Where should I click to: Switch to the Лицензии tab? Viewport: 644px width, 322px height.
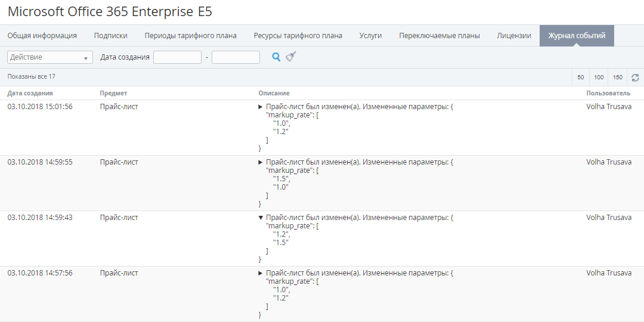[514, 36]
